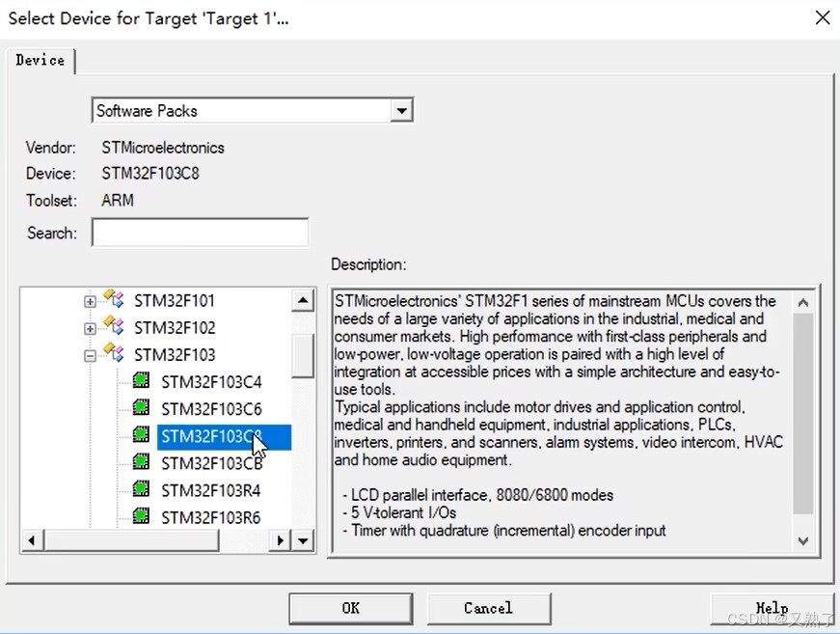Select highlighted STM32F103C8 device
The image size is (840, 634).
(224, 437)
